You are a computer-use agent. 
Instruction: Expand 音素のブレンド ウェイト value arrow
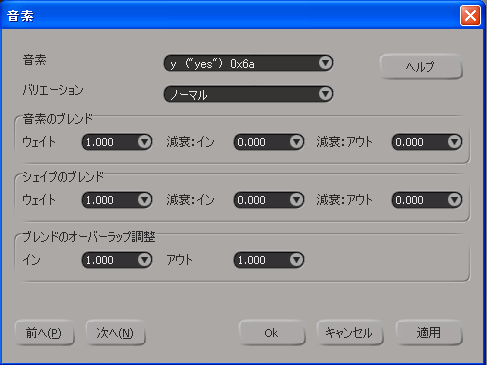click(x=144, y=142)
